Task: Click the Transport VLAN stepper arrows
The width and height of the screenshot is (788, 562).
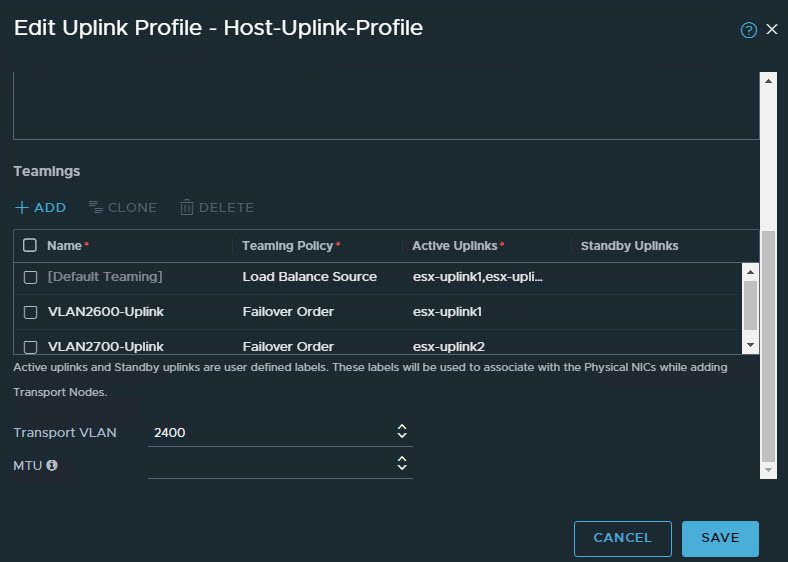Action: coord(402,432)
